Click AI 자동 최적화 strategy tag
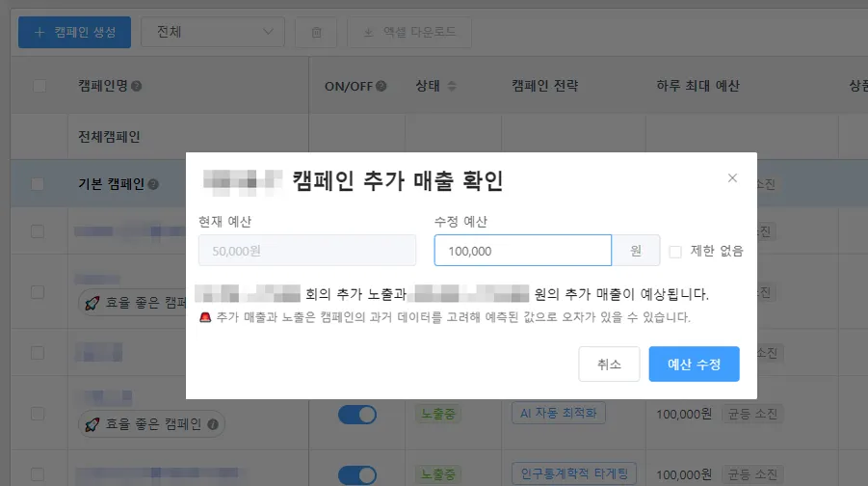The height and width of the screenshot is (486, 868). coord(558,413)
